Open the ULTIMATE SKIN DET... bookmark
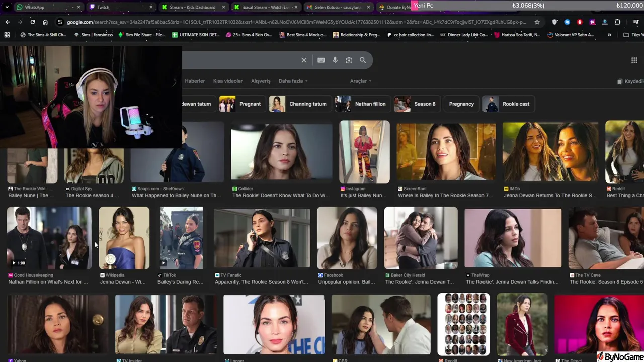Image resolution: width=644 pixels, height=362 pixels. click(x=196, y=35)
